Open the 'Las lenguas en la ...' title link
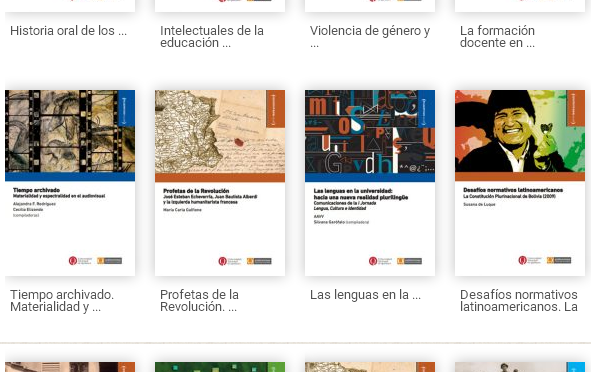 click(365, 295)
